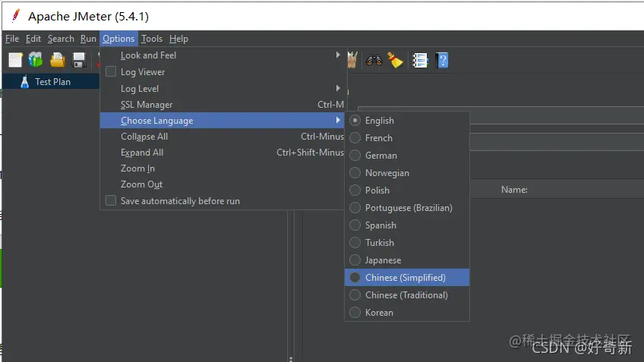Select Norwegian language radio button
The height and width of the screenshot is (362, 644).
(x=355, y=173)
